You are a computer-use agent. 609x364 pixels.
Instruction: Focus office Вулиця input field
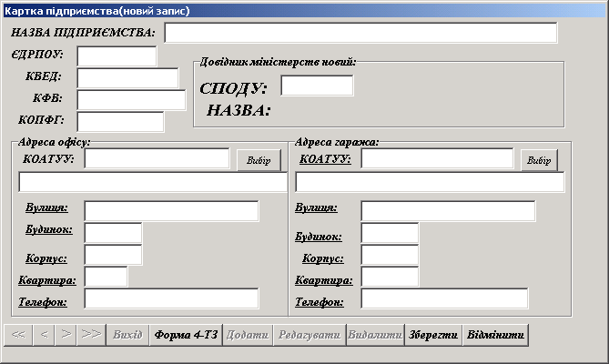coord(171,211)
